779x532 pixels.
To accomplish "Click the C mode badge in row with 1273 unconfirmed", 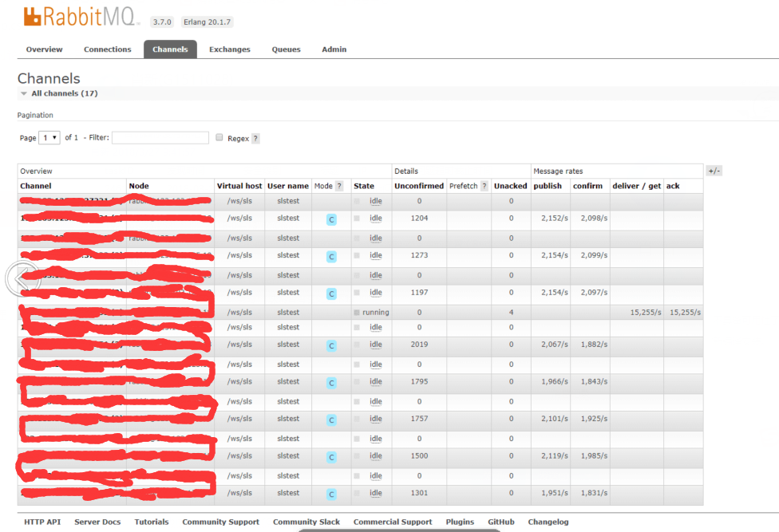I will click(x=331, y=257).
